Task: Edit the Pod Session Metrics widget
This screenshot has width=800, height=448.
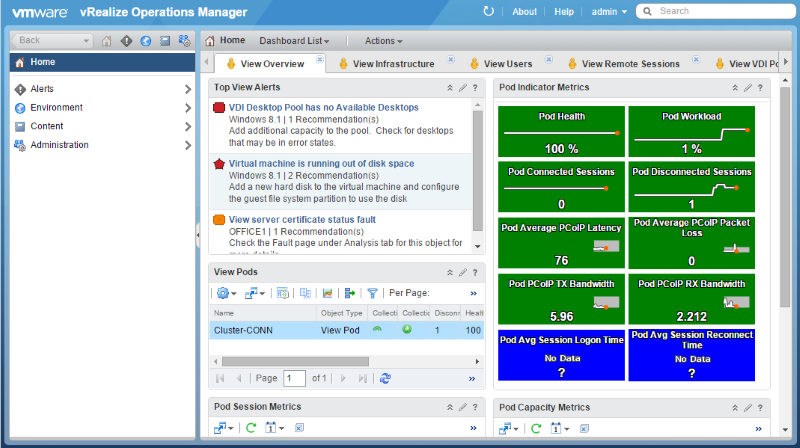Action: [462, 407]
